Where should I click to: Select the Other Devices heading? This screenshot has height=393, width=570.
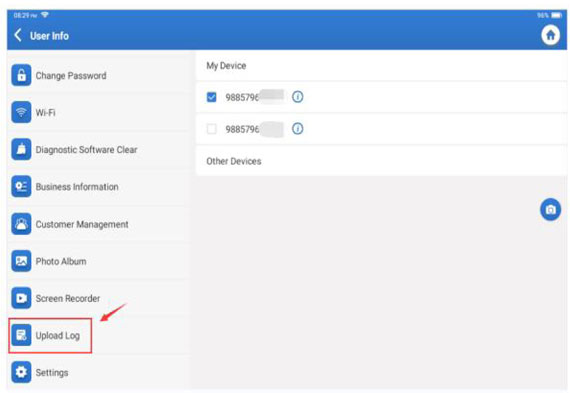[x=234, y=161]
